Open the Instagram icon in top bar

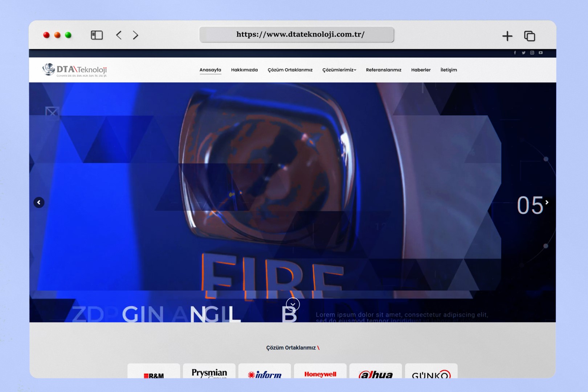click(x=532, y=53)
